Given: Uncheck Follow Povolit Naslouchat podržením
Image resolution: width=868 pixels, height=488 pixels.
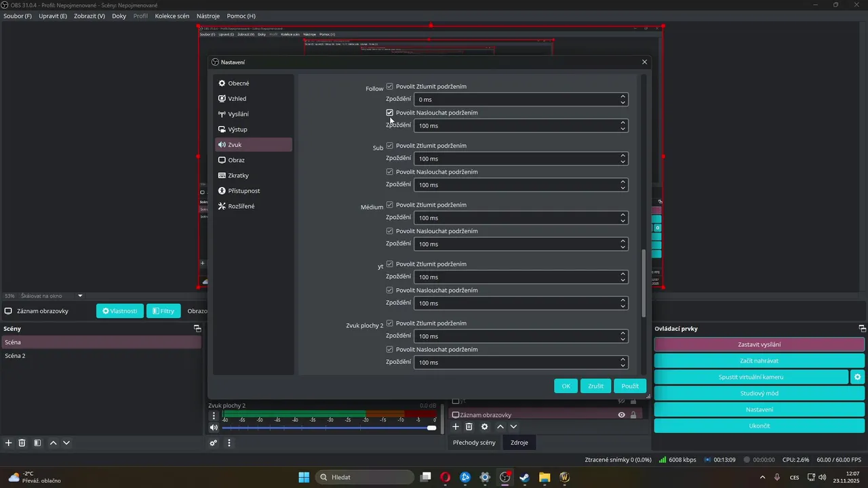Looking at the screenshot, I should pos(390,113).
